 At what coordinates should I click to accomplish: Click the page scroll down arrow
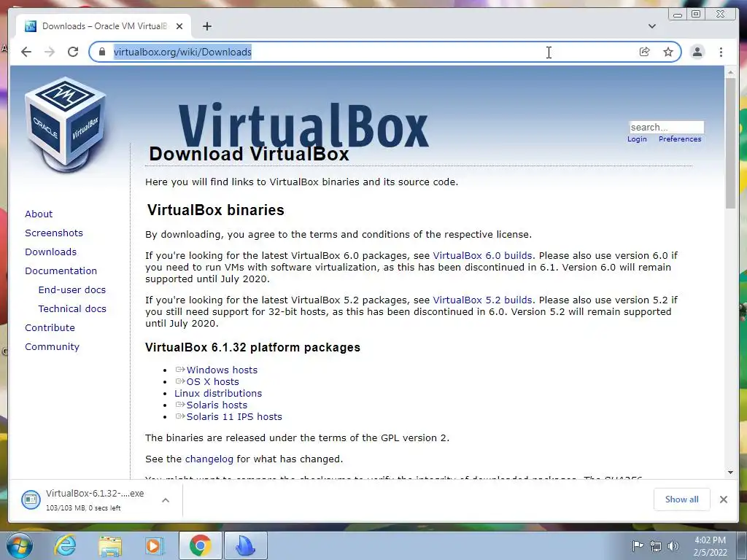730,472
